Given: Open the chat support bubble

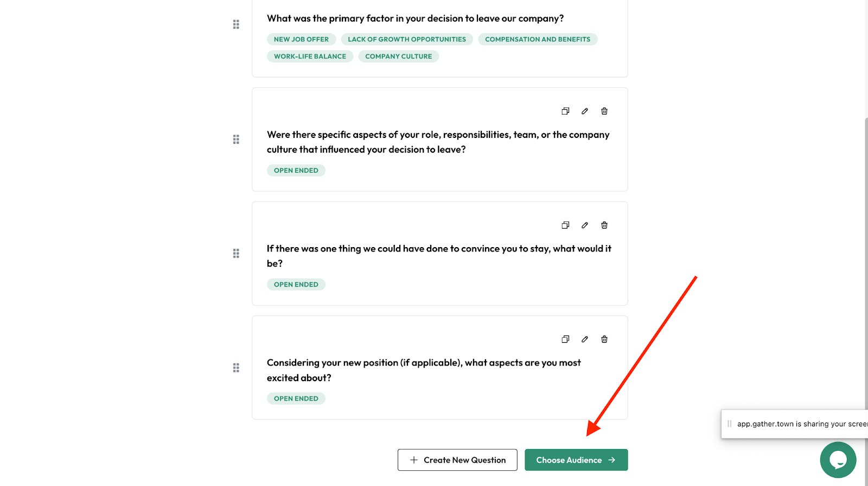Looking at the screenshot, I should pyautogui.click(x=838, y=459).
